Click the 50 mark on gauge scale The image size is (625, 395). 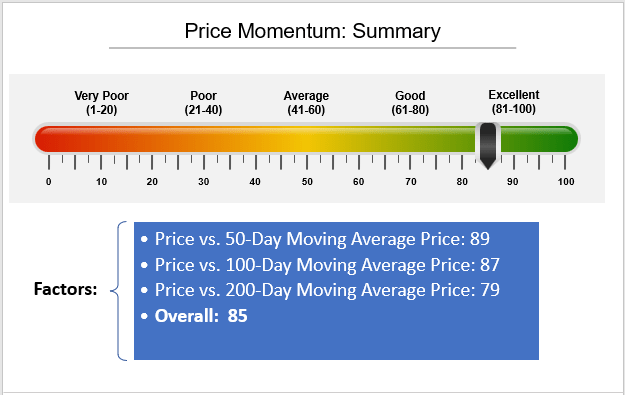[307, 182]
